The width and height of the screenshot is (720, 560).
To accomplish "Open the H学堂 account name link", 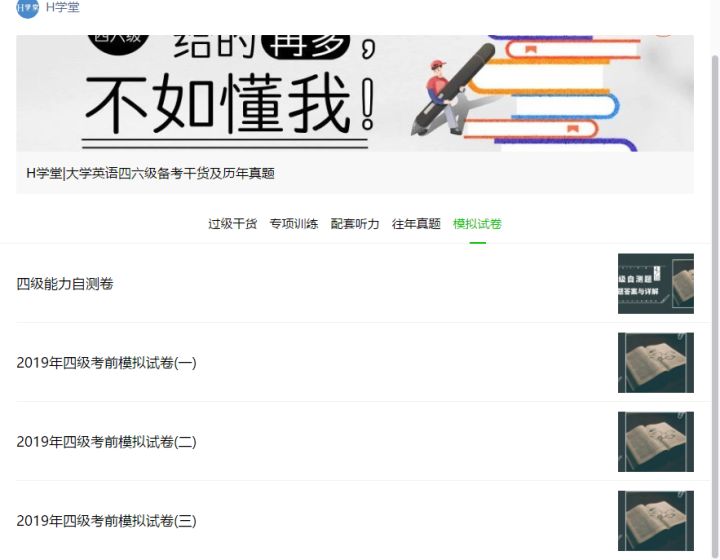I will [62, 8].
